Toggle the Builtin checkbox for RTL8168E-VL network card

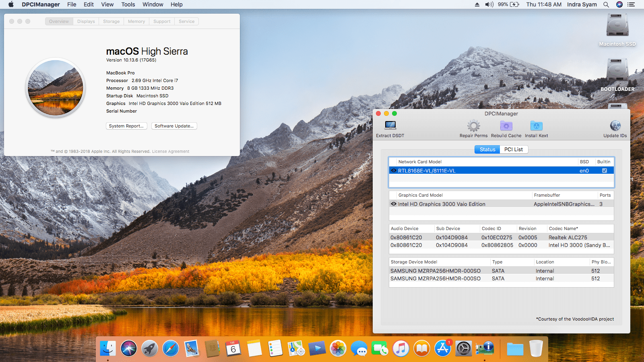[x=604, y=170]
